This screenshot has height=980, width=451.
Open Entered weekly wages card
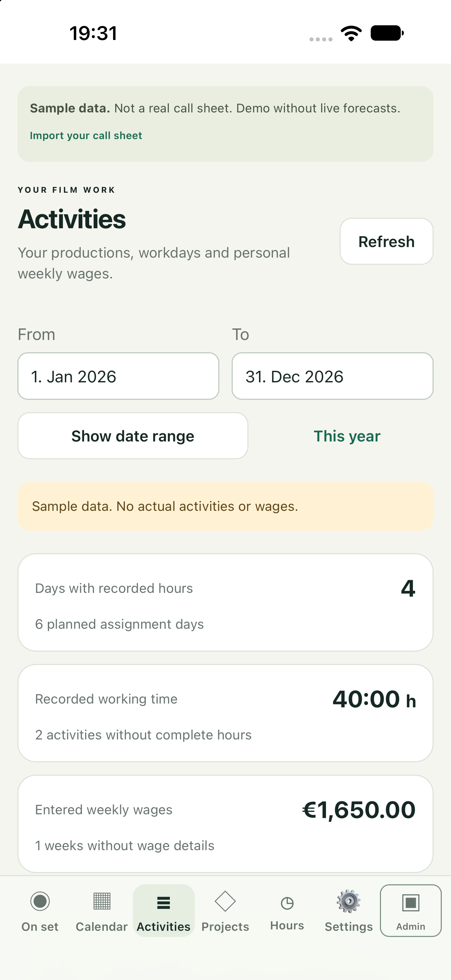(x=225, y=824)
